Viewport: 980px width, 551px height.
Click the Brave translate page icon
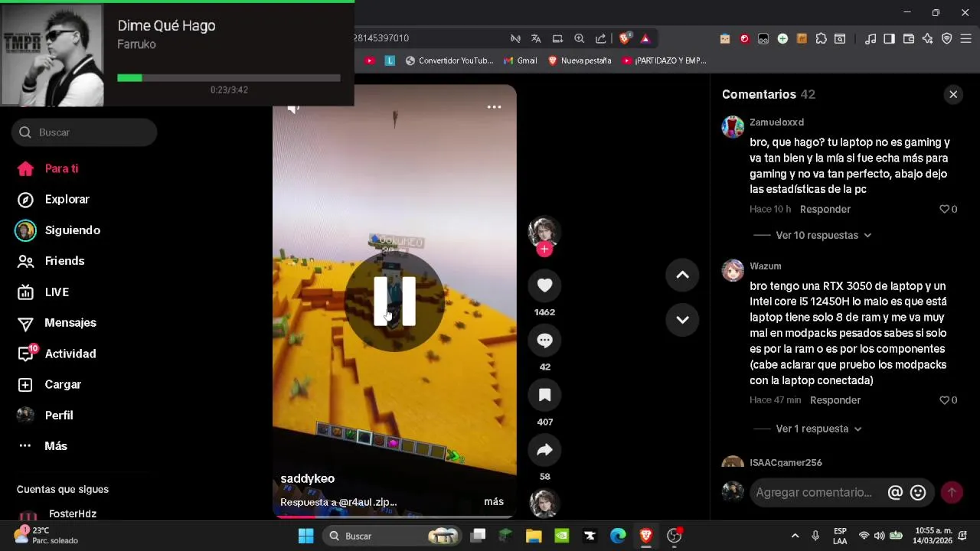click(x=536, y=38)
